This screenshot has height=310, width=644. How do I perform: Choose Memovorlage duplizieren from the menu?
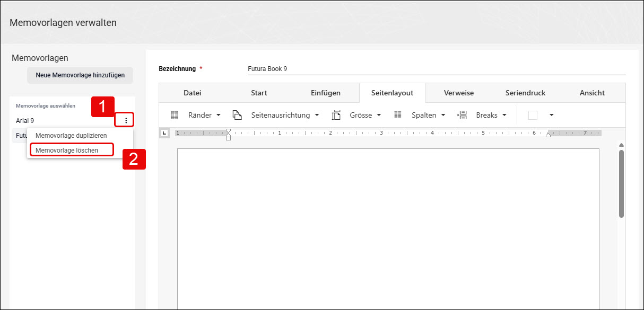(x=71, y=136)
